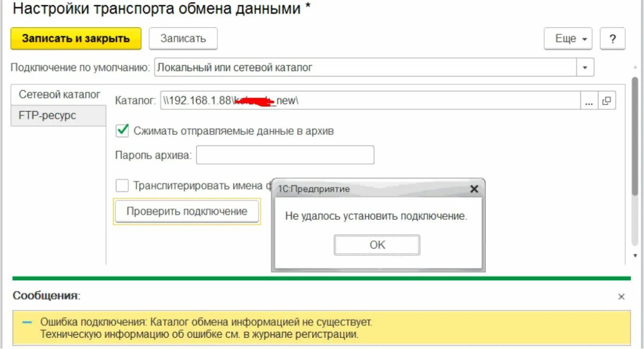Click the 'Проверить подключение' button

point(187,211)
